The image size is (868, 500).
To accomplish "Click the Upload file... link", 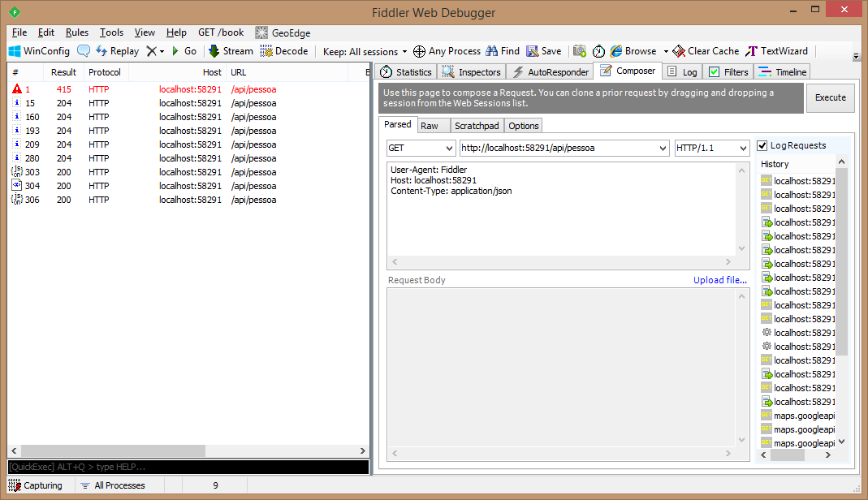I will click(x=719, y=280).
